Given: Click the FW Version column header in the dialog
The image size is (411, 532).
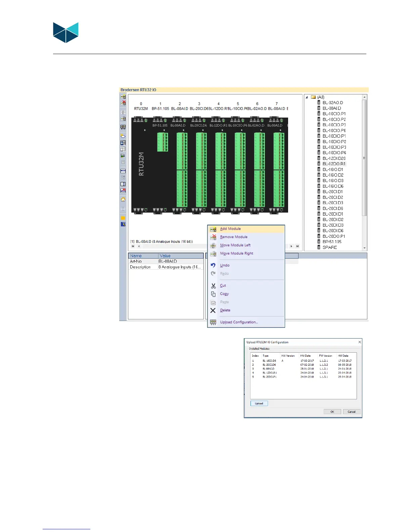Looking at the screenshot, I should [327, 356].
